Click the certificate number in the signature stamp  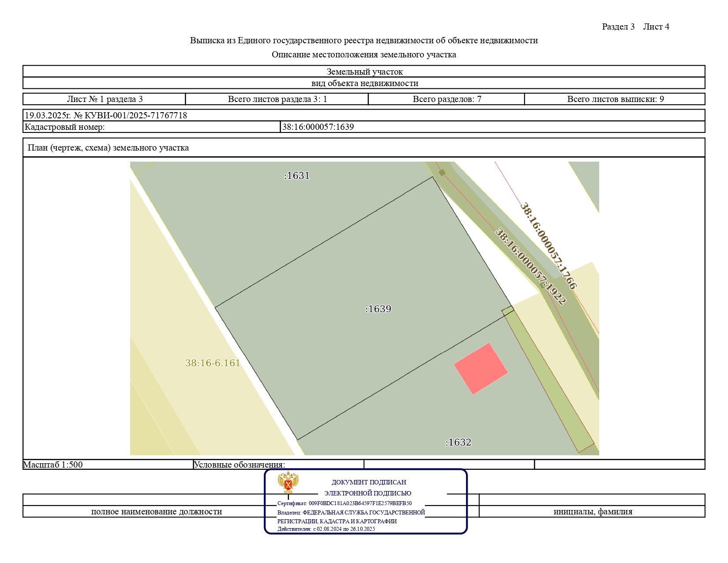pyautogui.click(x=345, y=503)
